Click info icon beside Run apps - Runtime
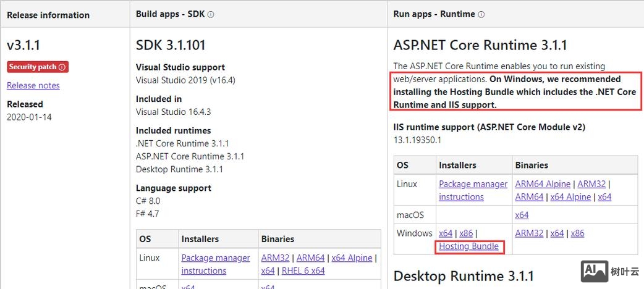The height and width of the screenshot is (289, 644). [x=481, y=14]
